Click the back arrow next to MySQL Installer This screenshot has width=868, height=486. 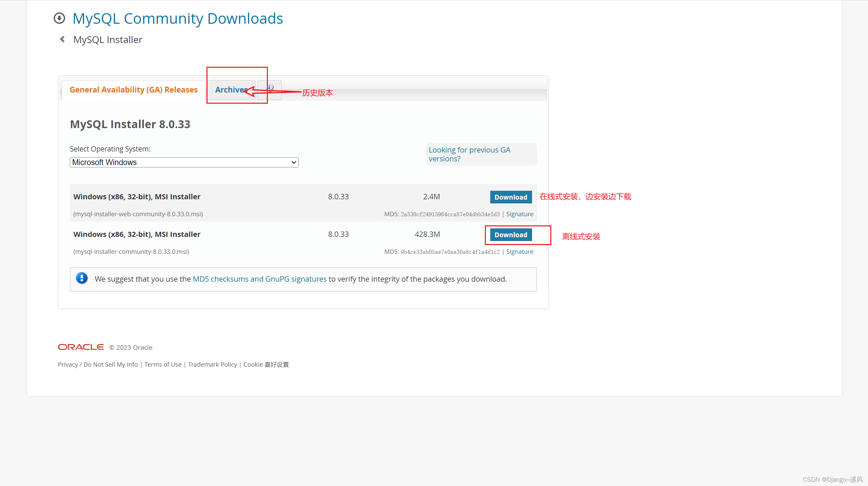tap(62, 39)
